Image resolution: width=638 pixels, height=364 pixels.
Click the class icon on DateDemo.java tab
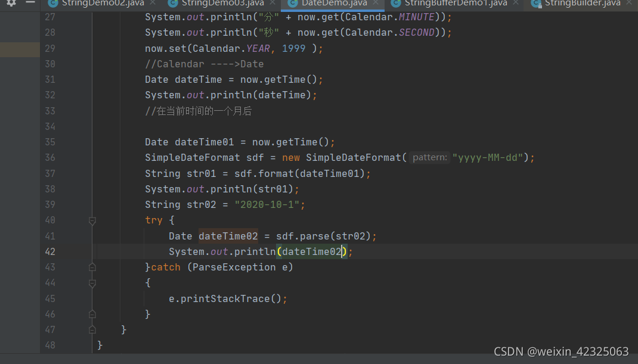click(x=293, y=4)
